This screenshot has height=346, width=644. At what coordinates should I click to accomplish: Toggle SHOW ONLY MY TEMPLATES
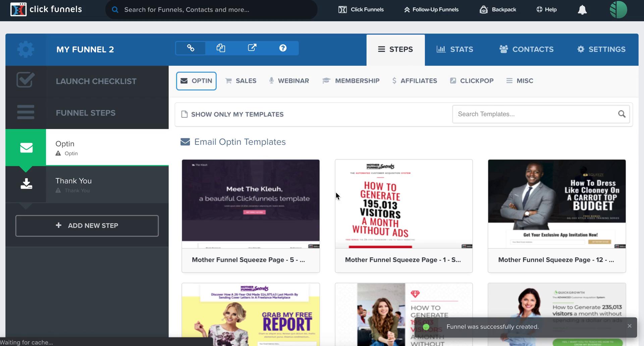click(x=232, y=114)
